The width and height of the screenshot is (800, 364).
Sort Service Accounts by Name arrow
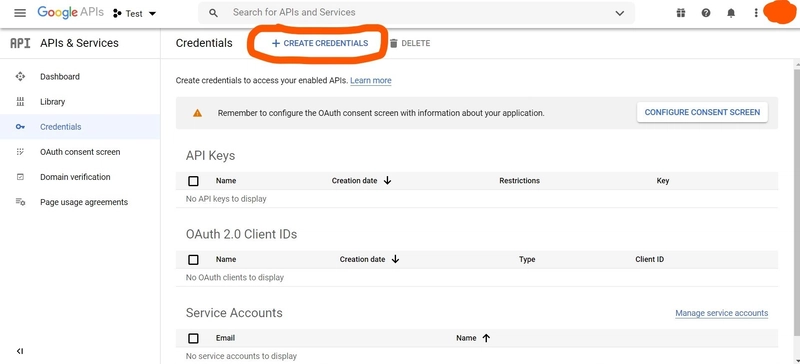pyautogui.click(x=486, y=338)
